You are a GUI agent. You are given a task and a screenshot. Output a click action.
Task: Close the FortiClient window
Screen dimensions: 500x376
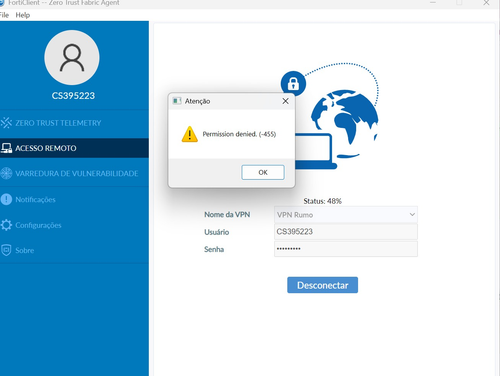tap(486, 3)
